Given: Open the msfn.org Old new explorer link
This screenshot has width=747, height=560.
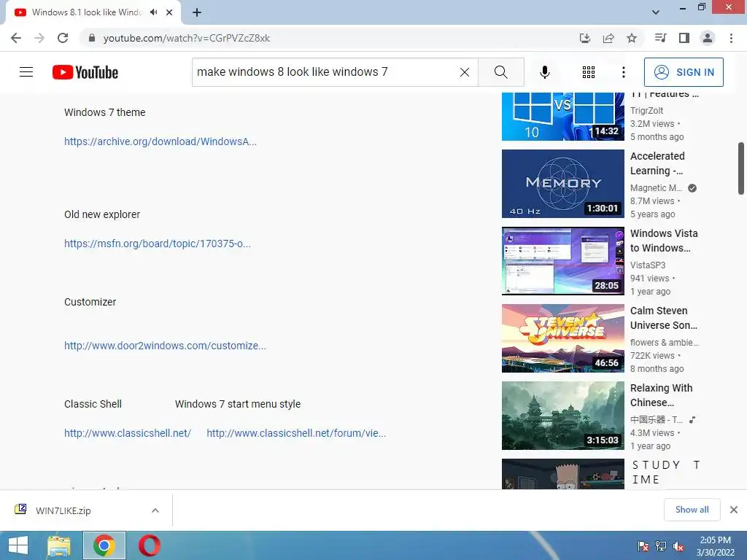Looking at the screenshot, I should click(158, 244).
